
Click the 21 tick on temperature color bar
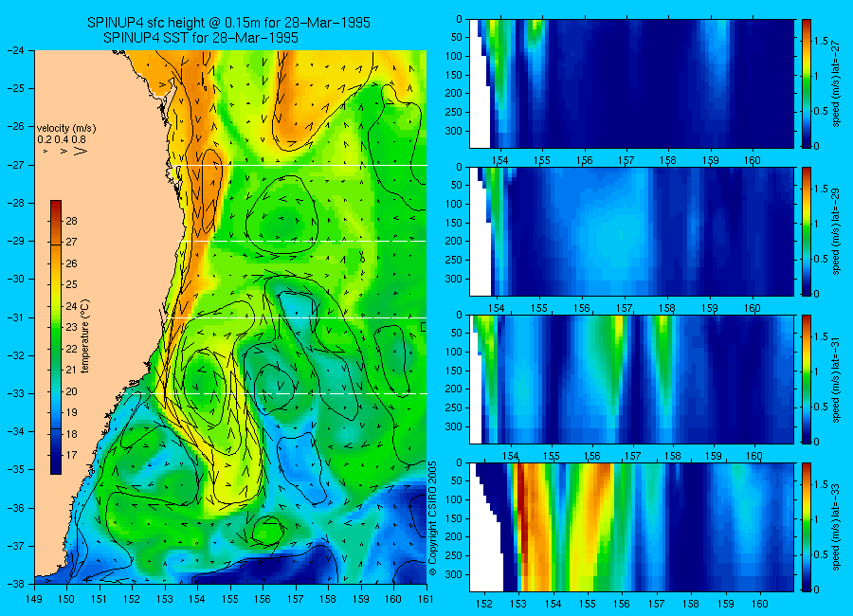point(71,370)
